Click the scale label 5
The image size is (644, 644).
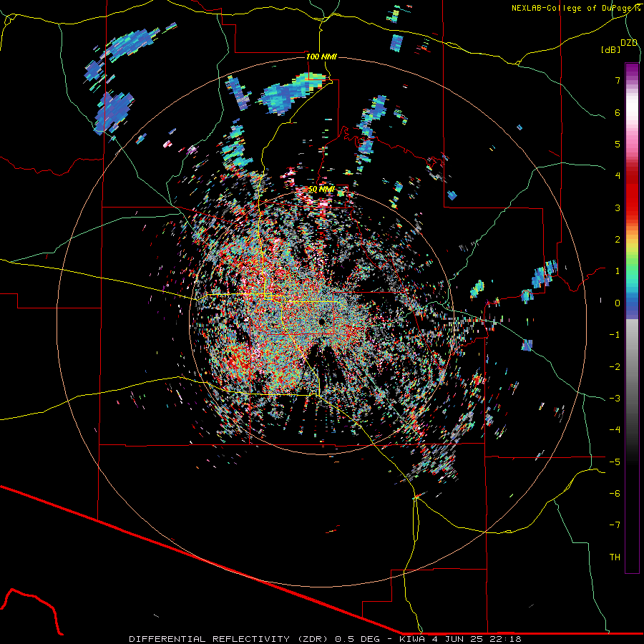618,144
